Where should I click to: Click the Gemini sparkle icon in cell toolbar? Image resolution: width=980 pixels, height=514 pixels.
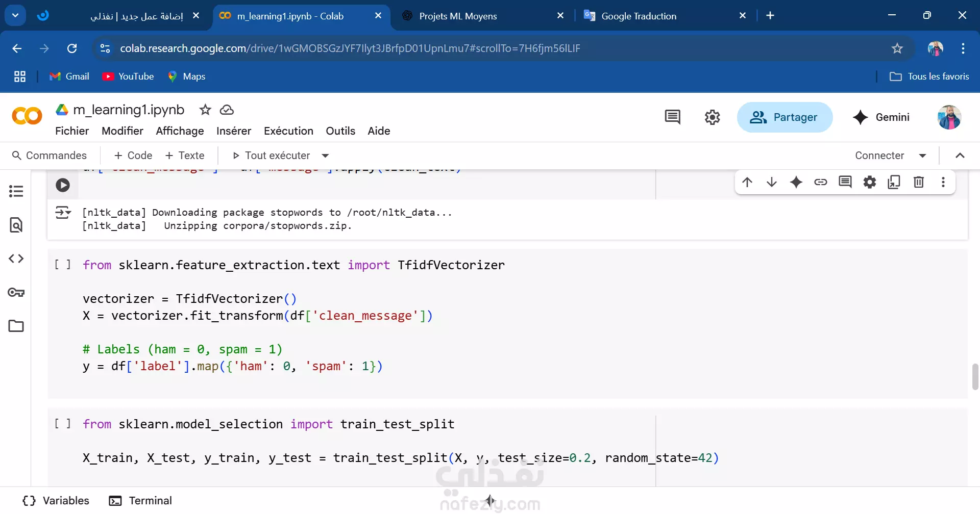[x=796, y=182]
